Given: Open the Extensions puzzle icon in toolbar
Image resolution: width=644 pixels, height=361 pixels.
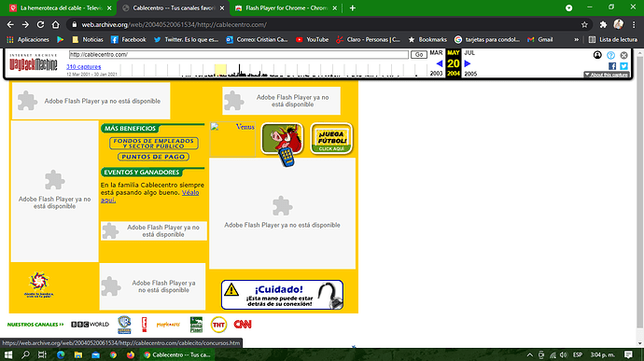Looking at the screenshot, I should 603,24.
